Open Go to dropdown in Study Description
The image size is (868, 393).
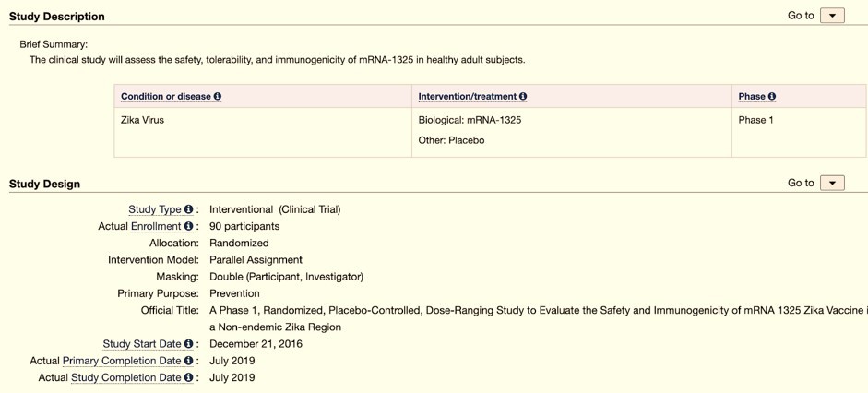point(831,16)
